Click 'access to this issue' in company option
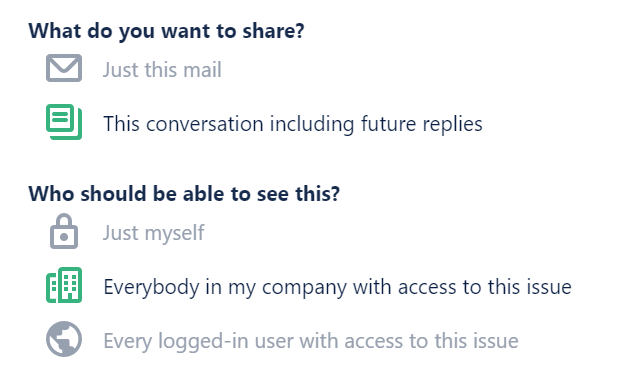Viewport: 640px width, 390px height. point(484,287)
